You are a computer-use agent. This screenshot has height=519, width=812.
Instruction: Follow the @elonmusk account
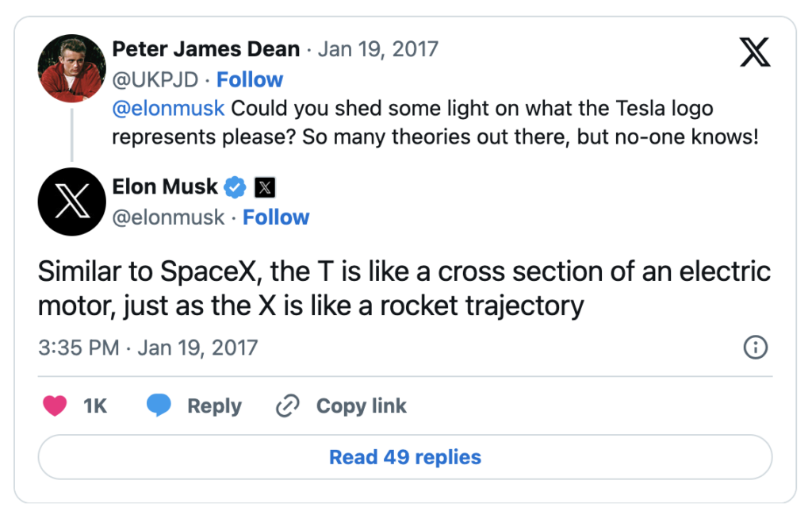point(276,217)
